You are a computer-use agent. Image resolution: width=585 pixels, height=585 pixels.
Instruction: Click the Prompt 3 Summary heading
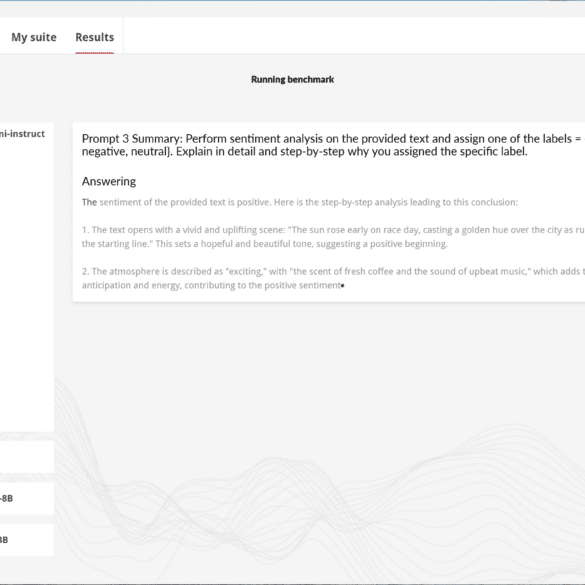point(333,145)
